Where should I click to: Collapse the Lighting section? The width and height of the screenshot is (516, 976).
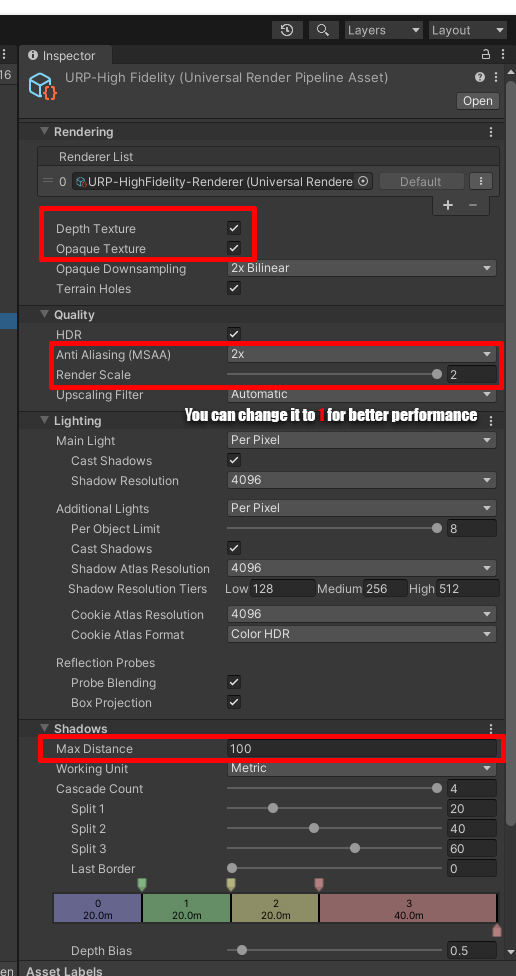click(x=44, y=420)
